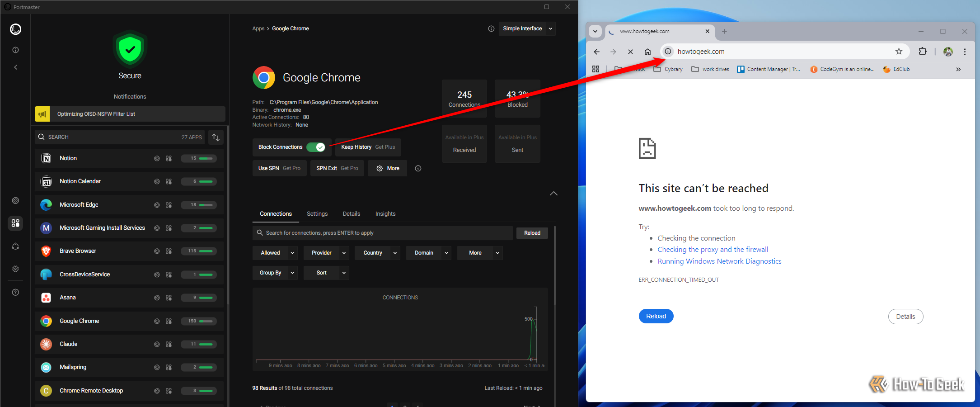This screenshot has width=980, height=407.
Task: Click Chrome profile avatar icon
Action: point(948,52)
